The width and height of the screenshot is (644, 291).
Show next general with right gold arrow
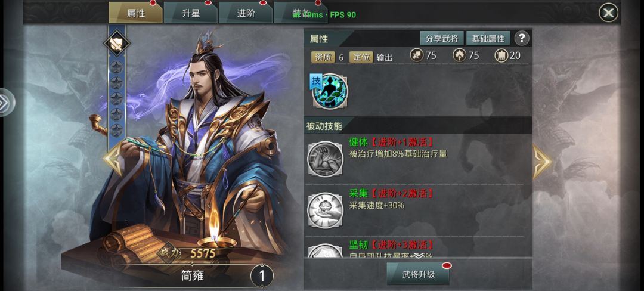[542, 161]
